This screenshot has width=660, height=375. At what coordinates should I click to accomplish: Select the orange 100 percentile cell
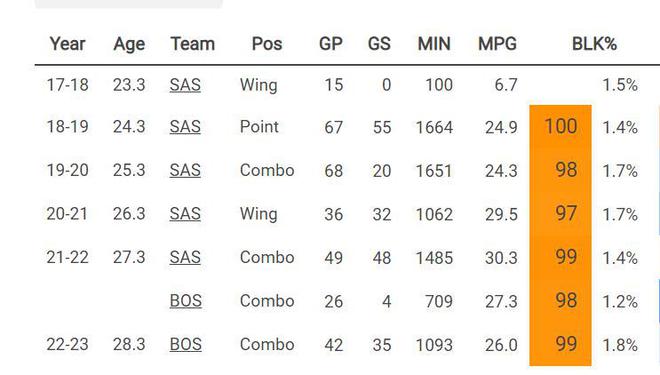(x=561, y=127)
